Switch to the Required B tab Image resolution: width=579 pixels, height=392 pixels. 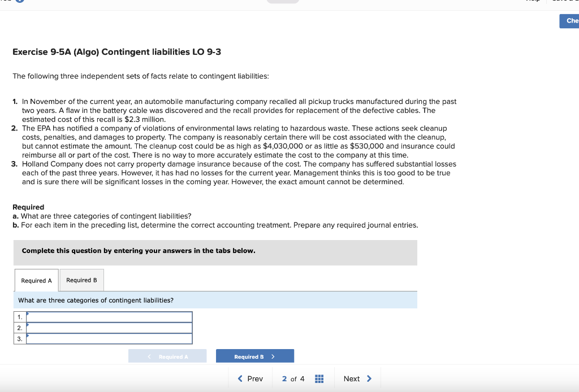click(x=81, y=280)
